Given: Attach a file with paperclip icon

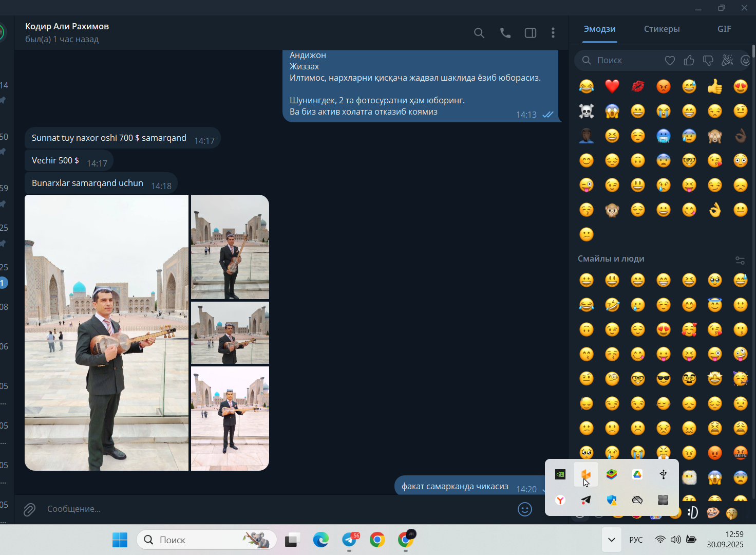Looking at the screenshot, I should point(29,509).
